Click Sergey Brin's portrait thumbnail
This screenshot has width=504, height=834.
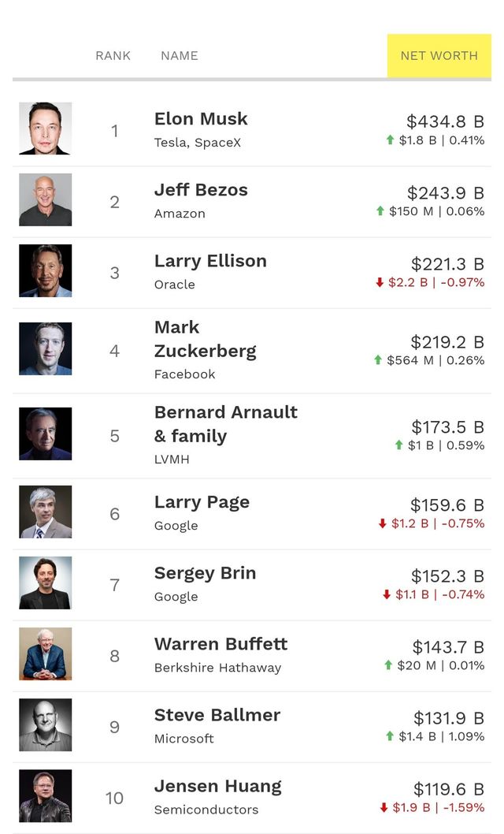tap(46, 583)
